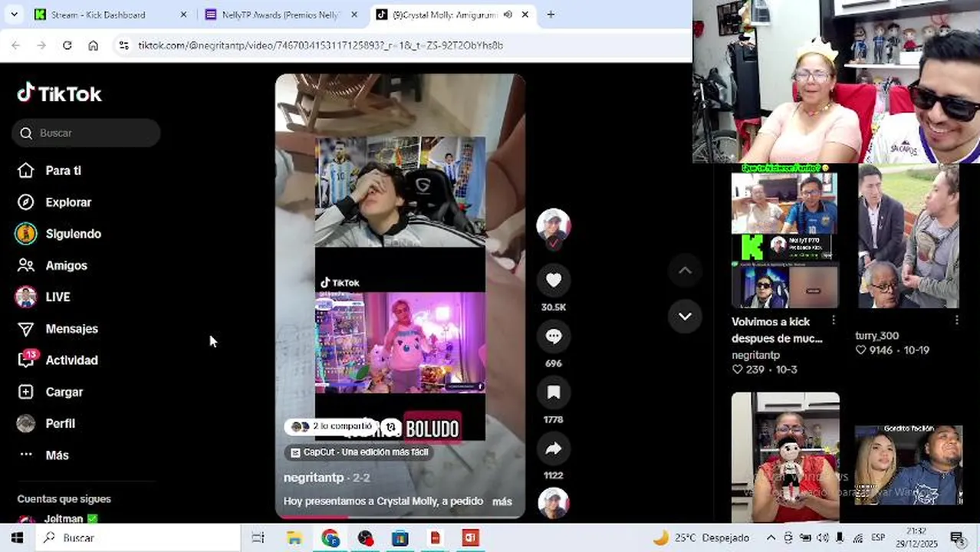Click the '2 lo compartió' badge
This screenshot has height=552, width=980.
(332, 426)
